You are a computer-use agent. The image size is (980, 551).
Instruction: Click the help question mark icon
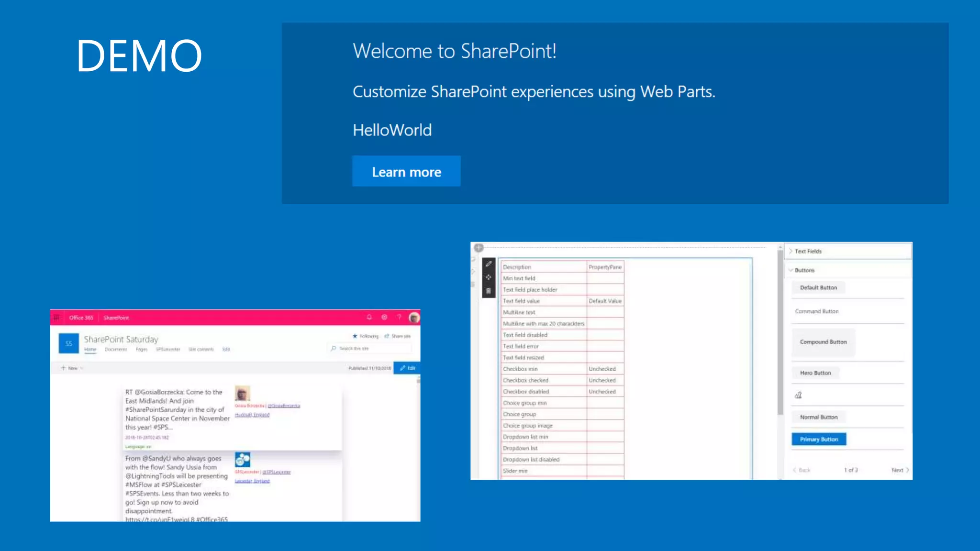tap(399, 317)
